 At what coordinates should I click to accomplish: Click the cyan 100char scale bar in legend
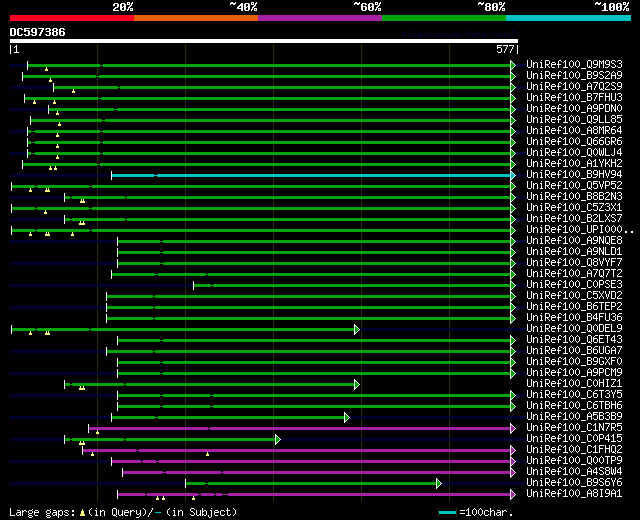coord(447,513)
